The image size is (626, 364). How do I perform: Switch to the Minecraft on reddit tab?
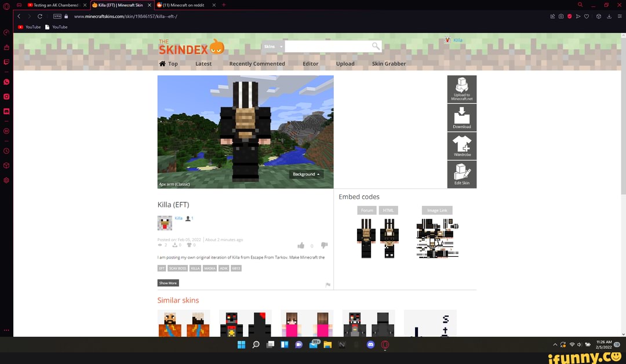point(183,5)
